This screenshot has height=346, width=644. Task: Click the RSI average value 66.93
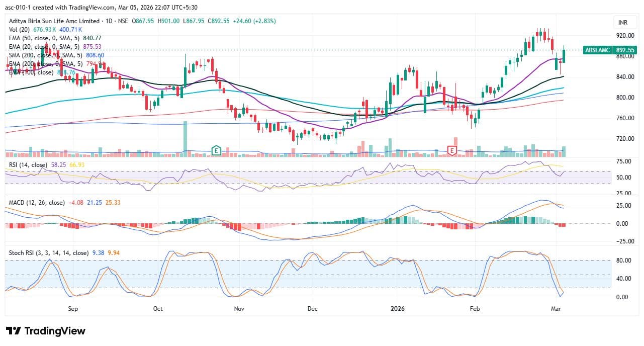click(x=76, y=165)
